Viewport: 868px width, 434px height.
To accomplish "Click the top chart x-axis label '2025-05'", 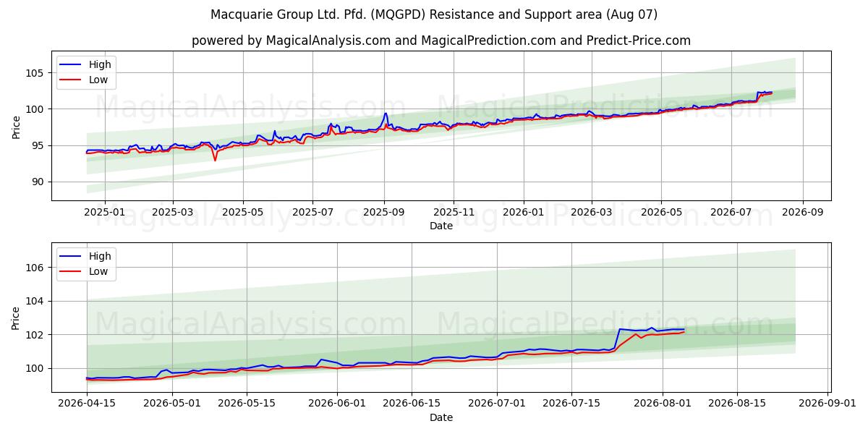I will point(243,213).
